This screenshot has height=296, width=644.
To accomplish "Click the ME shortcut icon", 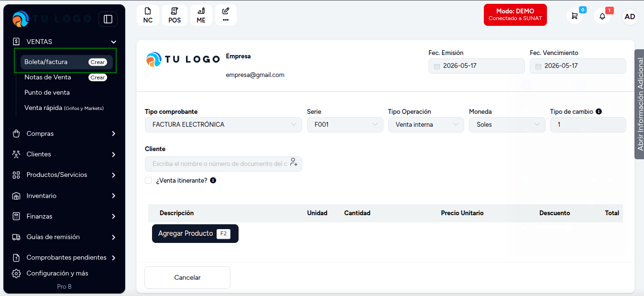I will coord(201,15).
